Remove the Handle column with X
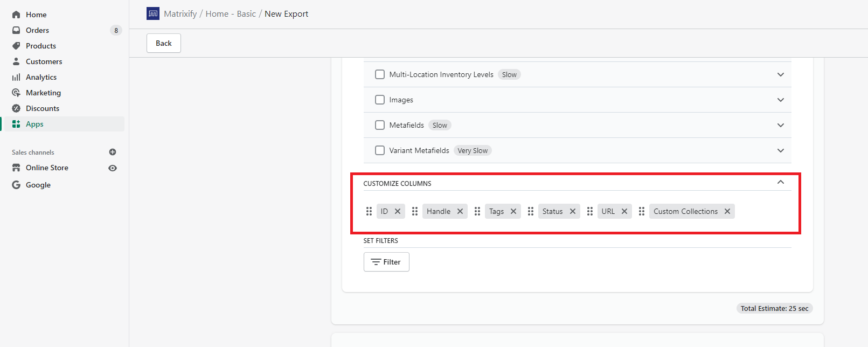868x347 pixels. pos(460,211)
